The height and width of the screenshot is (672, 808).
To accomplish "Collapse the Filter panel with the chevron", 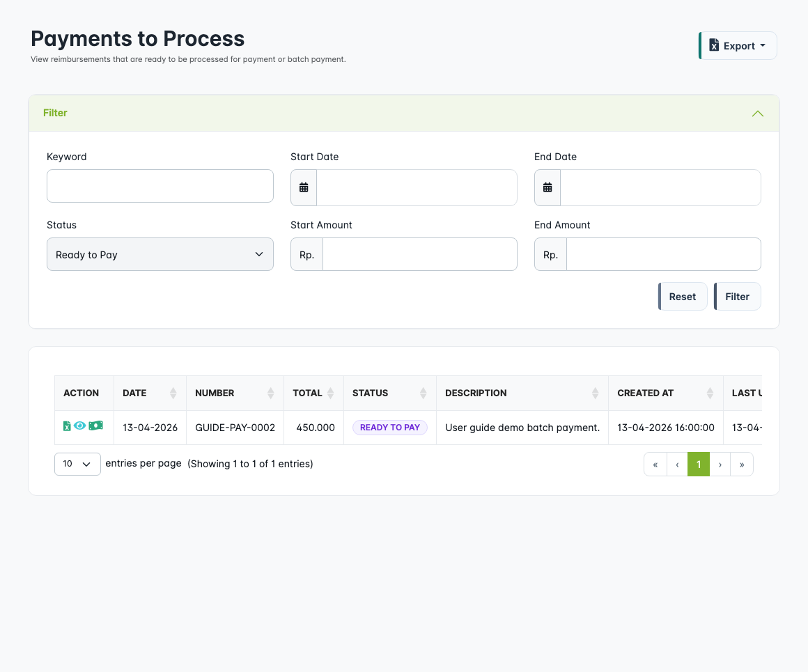I will pyautogui.click(x=757, y=113).
